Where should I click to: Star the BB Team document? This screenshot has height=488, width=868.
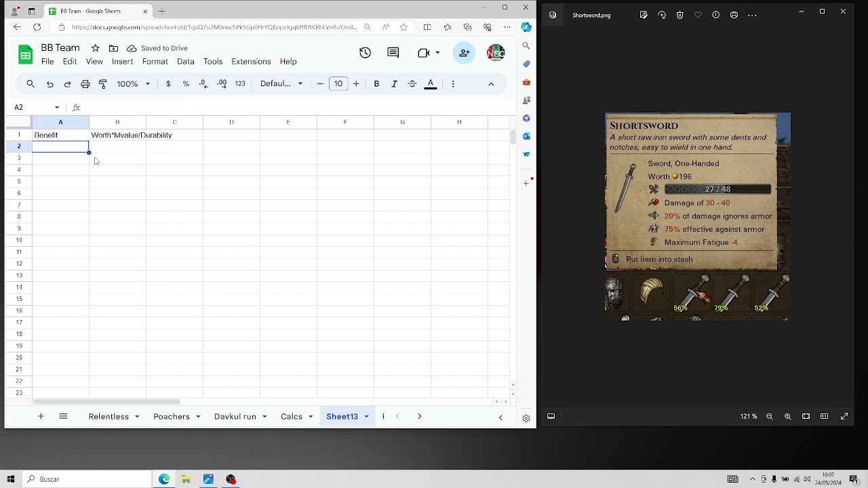pyautogui.click(x=96, y=48)
